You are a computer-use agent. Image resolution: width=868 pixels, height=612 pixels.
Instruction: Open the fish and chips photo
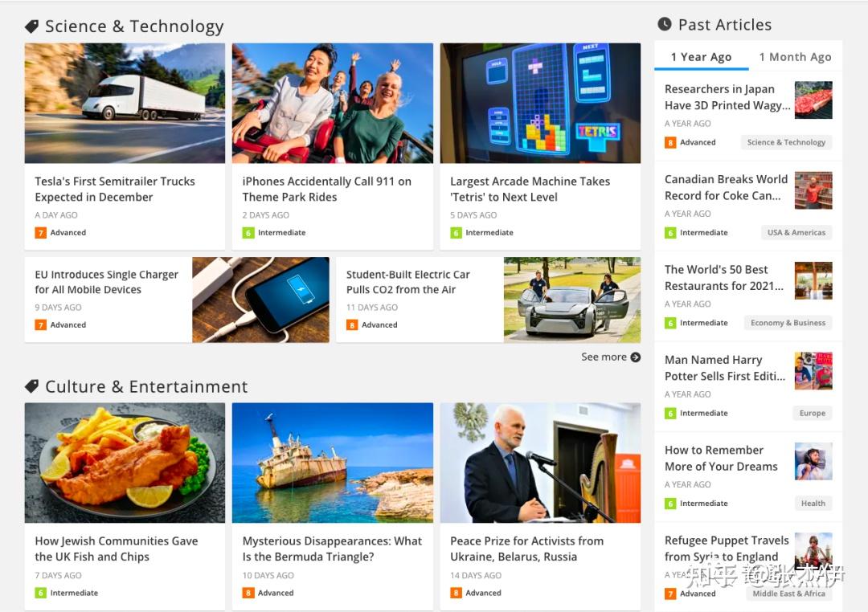pos(125,463)
